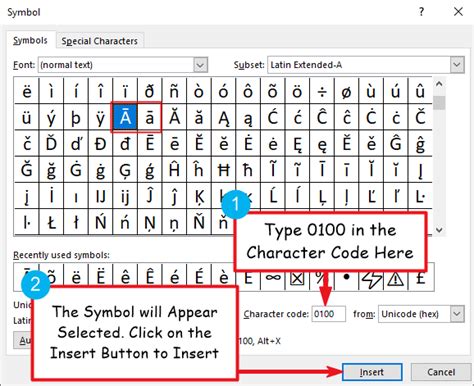The image size is (474, 386).
Task: Select the Ĳ ligature symbol
Action: pos(101,196)
